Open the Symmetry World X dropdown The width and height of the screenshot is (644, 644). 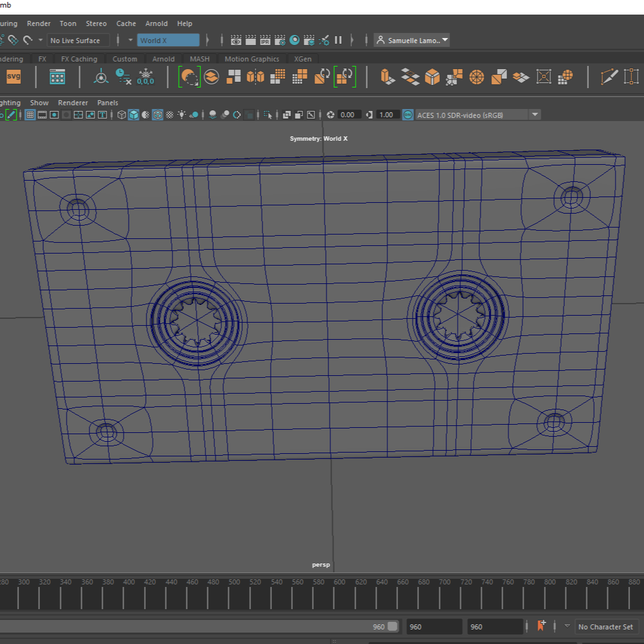[169, 41]
